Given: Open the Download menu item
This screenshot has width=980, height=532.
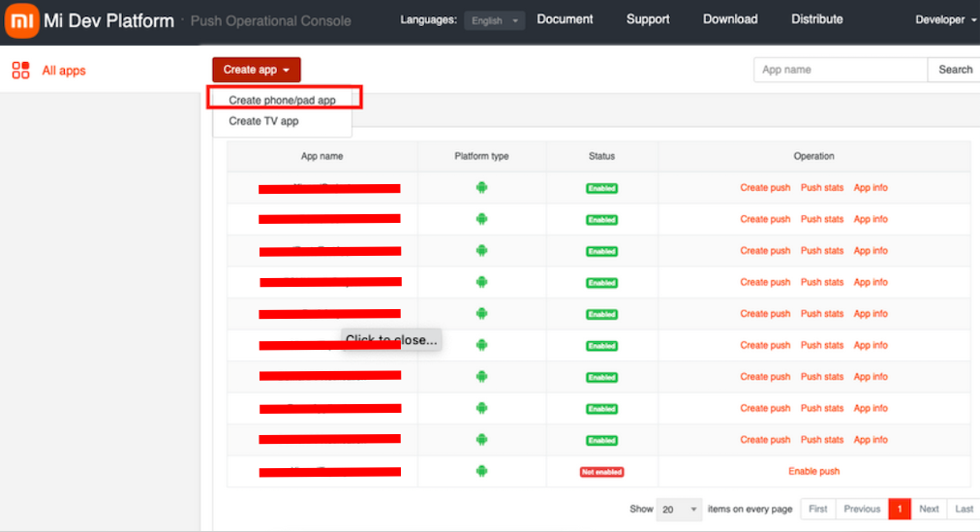Looking at the screenshot, I should tap(730, 19).
